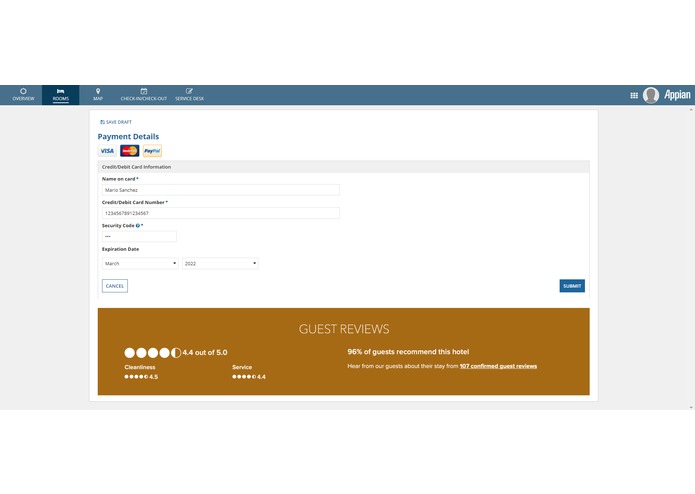Viewport: 695px width, 494px height.
Task: Go to Check-In/Check-Out tab
Action: [144, 95]
